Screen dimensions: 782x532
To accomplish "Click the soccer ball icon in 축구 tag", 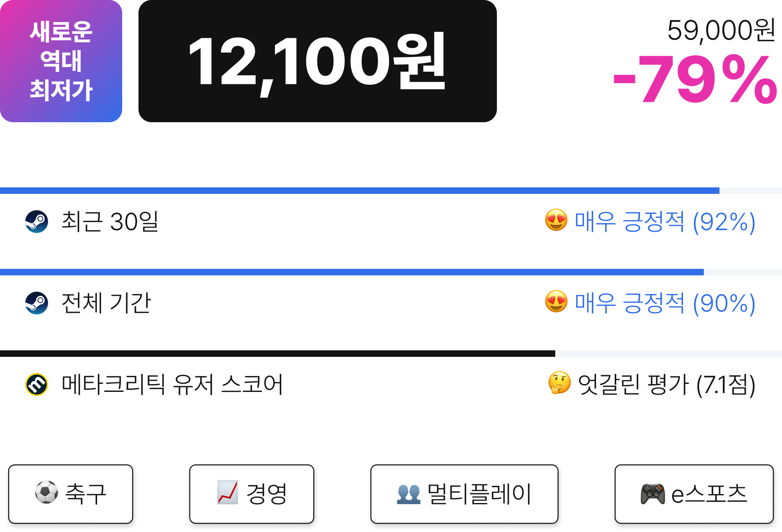I will pos(46,492).
